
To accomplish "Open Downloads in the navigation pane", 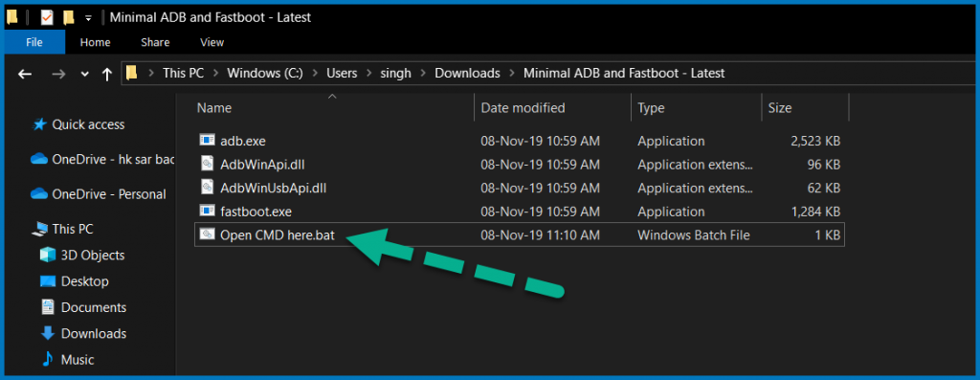I will (x=94, y=334).
